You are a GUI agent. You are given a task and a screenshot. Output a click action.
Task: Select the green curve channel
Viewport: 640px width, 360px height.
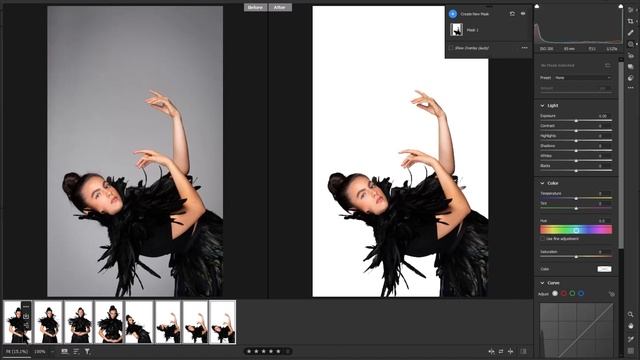[572, 293]
